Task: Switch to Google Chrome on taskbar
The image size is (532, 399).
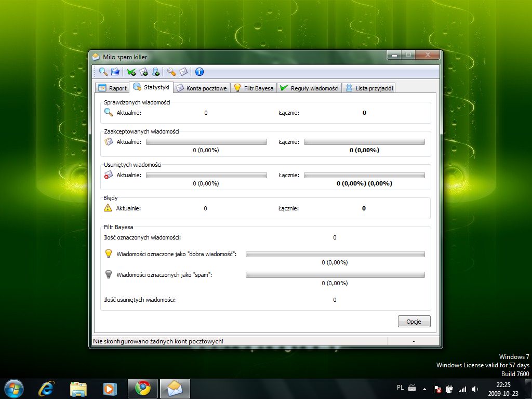Action: pos(143,389)
